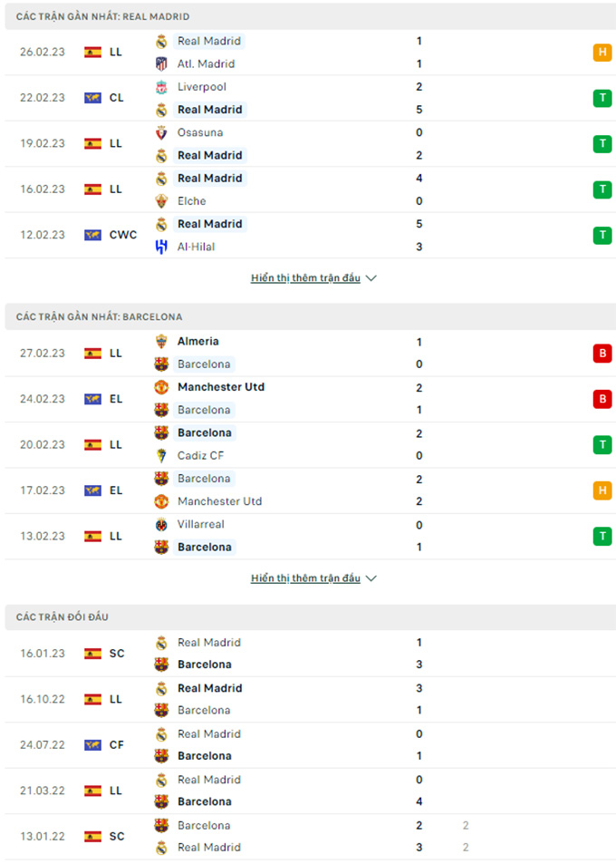The image size is (616, 864).
Task: Click Manchester Utd crest in 24.02.23 match
Action: [x=161, y=387]
